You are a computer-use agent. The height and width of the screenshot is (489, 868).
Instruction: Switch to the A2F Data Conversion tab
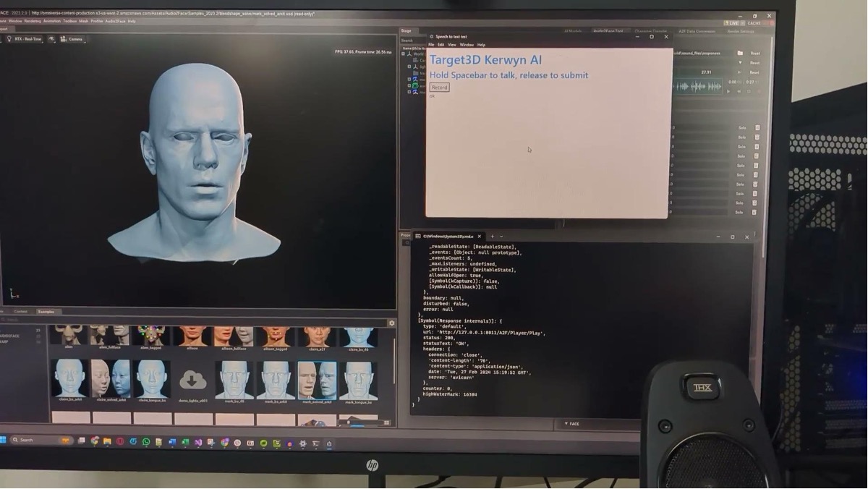click(697, 31)
